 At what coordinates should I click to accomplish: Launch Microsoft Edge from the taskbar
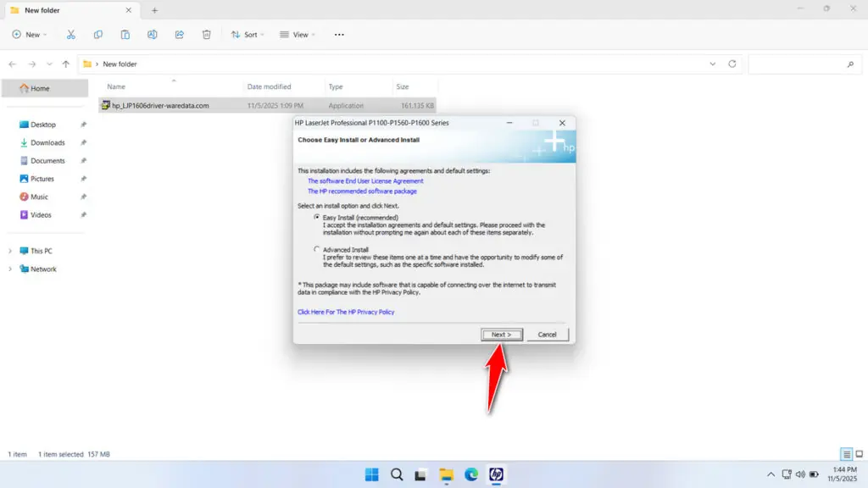470,475
